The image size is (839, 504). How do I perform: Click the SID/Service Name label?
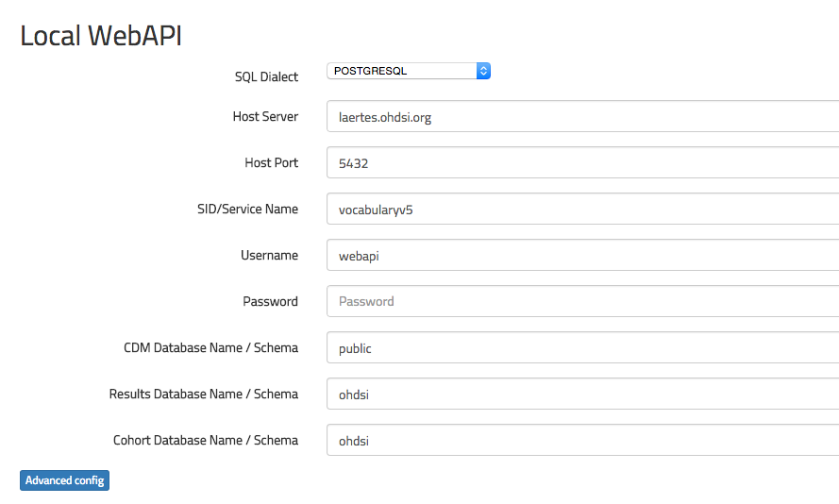click(x=241, y=210)
